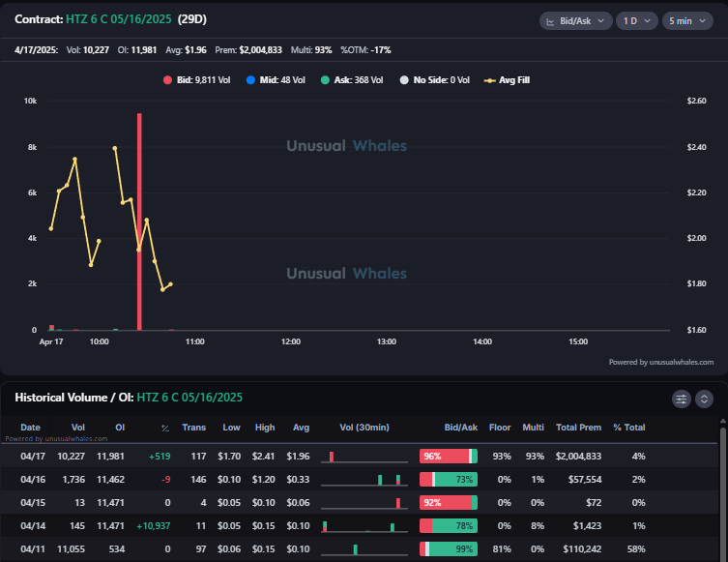Viewport: 728px width, 562px height.
Task: Click the tall red bid volume bar in chart
Action: pos(139,222)
